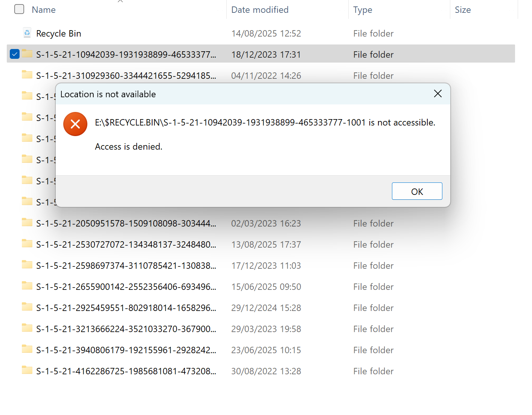Select folder S-1-5-21-2598697374-3110785421 name
This screenshot has width=532, height=415.
click(126, 266)
